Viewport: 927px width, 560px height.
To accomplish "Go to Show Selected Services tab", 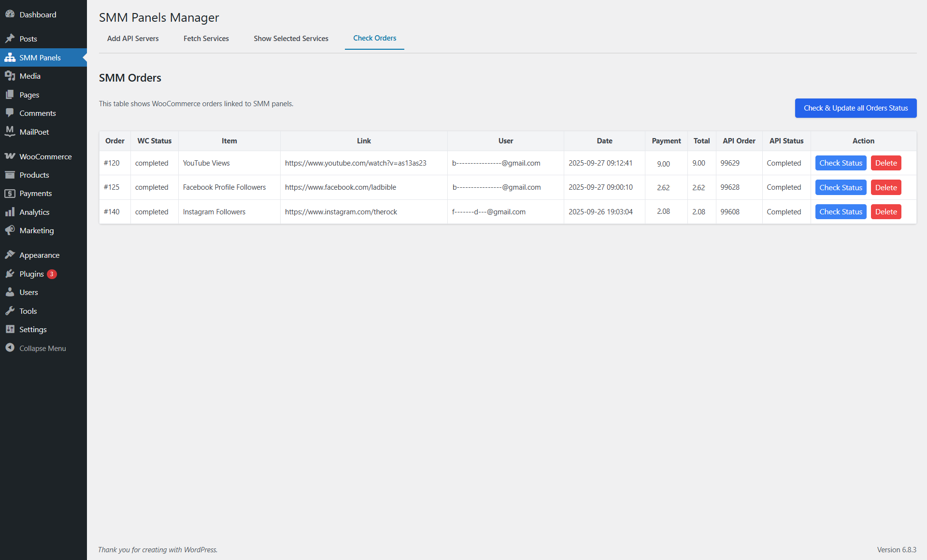I will [x=291, y=39].
